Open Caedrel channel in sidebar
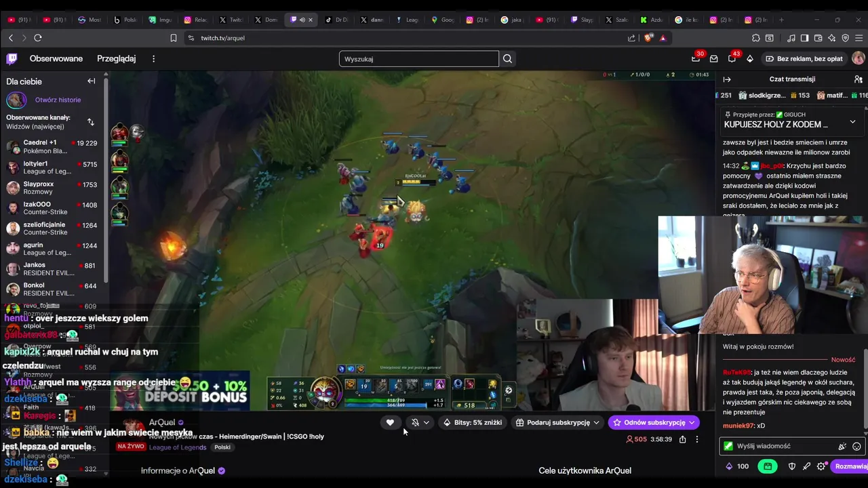Viewport: 868px width, 488px height. (x=52, y=147)
